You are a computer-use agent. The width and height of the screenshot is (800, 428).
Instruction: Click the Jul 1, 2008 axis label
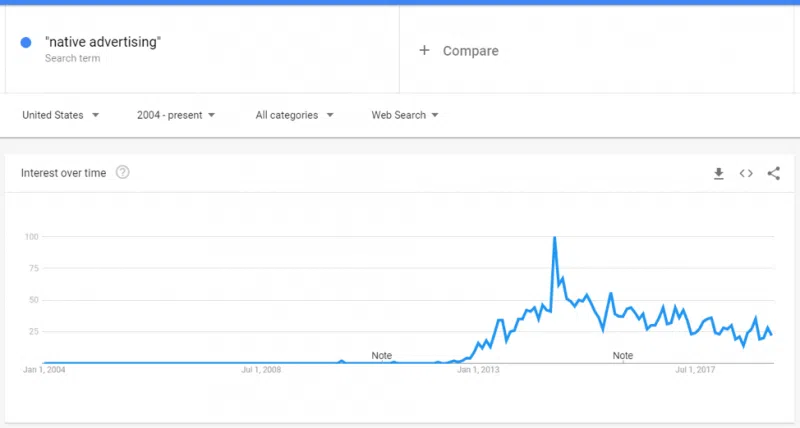[x=262, y=371]
